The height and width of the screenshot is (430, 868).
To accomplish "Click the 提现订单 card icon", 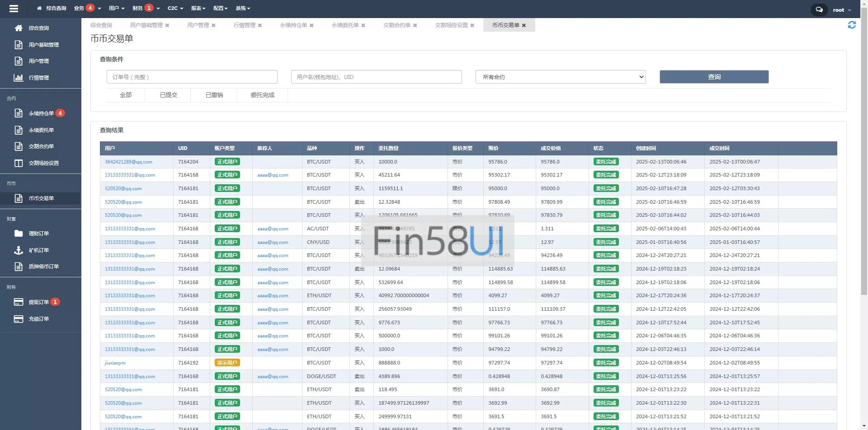I will pos(19,302).
